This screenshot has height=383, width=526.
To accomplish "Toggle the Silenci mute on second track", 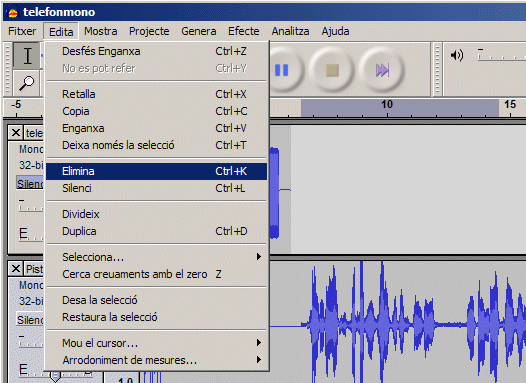I will pos(30,320).
